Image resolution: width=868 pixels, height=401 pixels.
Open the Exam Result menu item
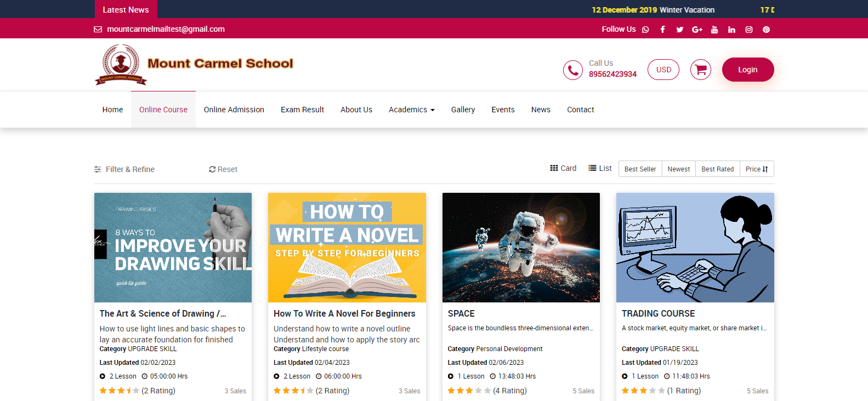tap(302, 110)
